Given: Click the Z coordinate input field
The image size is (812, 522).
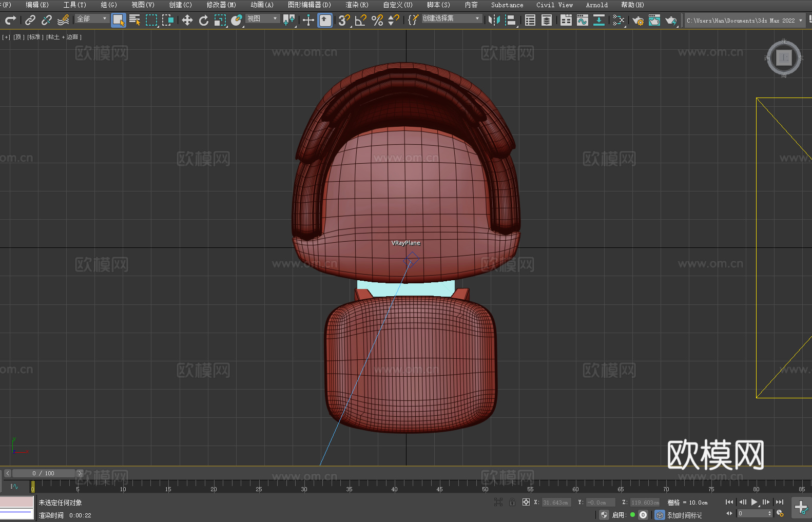Looking at the screenshot, I should pyautogui.click(x=645, y=502).
